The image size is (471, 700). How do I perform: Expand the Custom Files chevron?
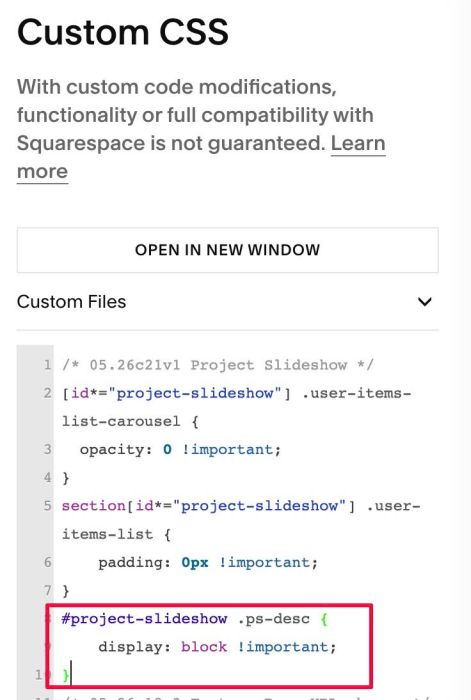point(425,302)
